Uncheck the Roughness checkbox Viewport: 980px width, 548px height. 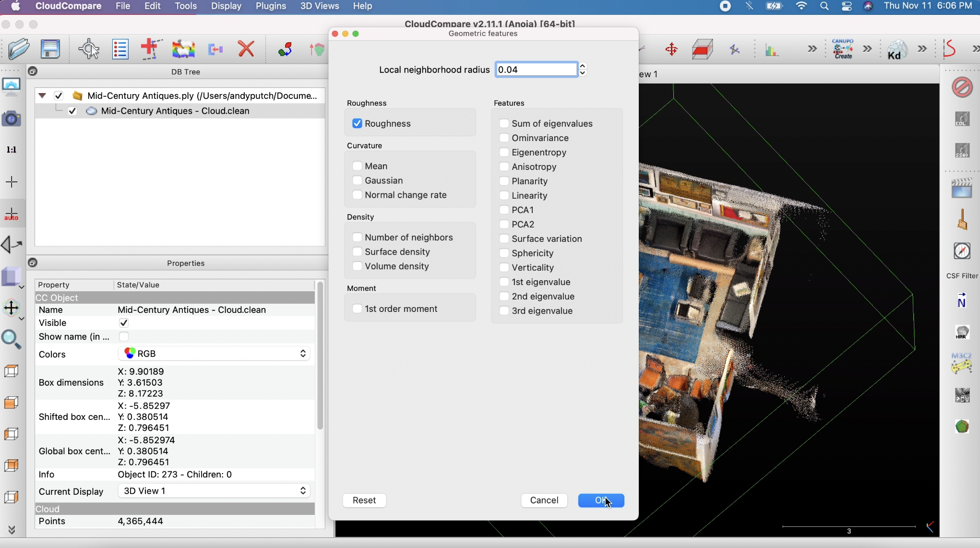[x=357, y=124]
